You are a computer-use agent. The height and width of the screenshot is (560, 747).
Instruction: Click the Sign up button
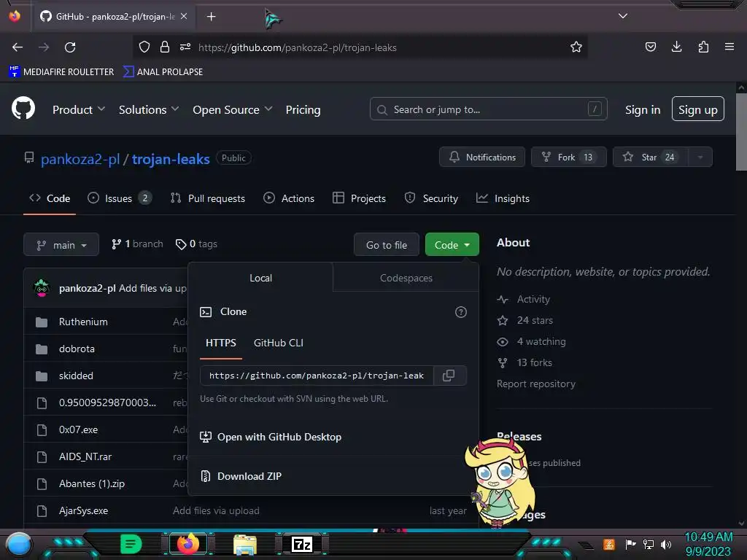click(698, 109)
